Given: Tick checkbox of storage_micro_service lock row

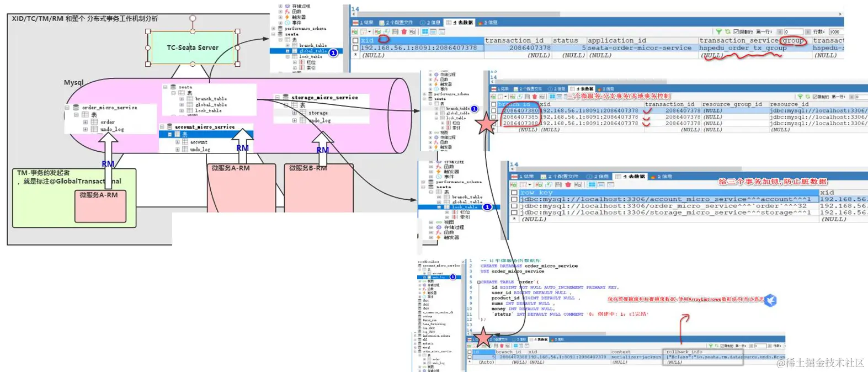Looking at the screenshot, I should pyautogui.click(x=514, y=212).
